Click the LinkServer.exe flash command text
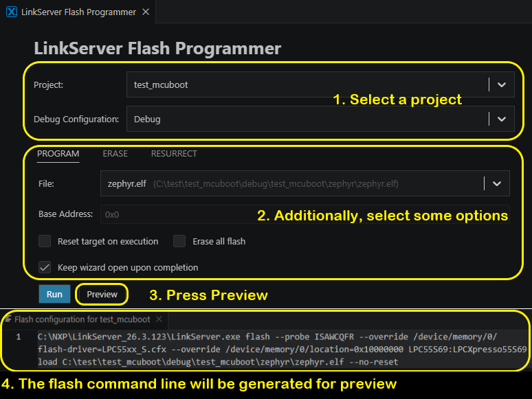 click(x=267, y=337)
